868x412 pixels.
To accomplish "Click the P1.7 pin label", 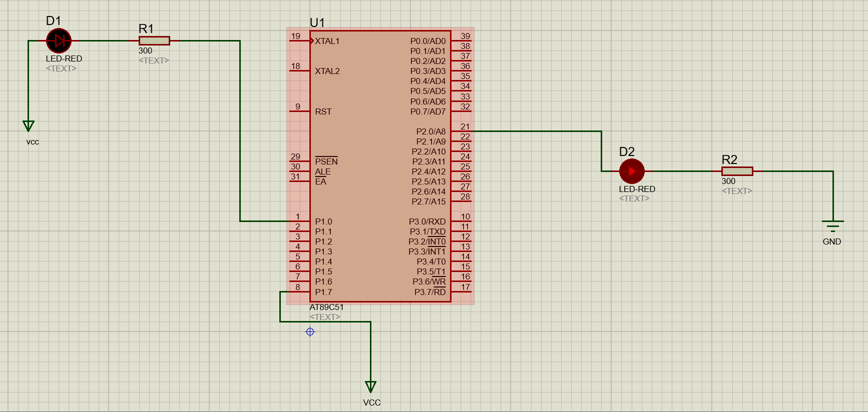I will [324, 292].
